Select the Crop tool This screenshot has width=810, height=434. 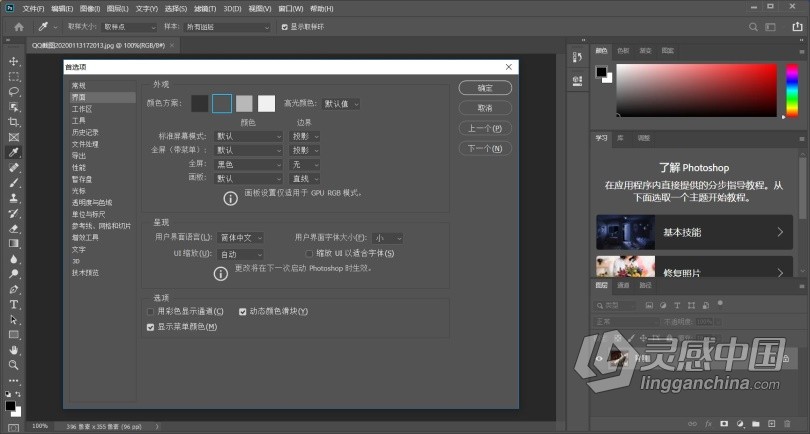pos(14,122)
